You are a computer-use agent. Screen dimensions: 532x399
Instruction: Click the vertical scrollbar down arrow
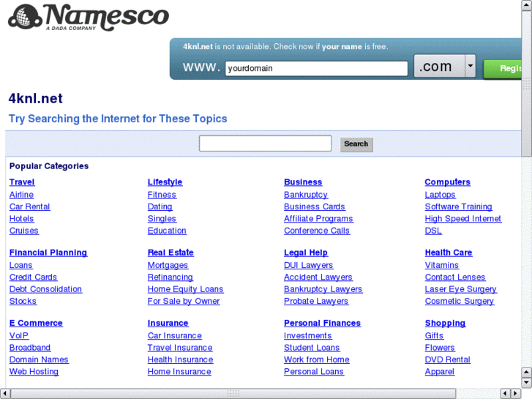526,383
